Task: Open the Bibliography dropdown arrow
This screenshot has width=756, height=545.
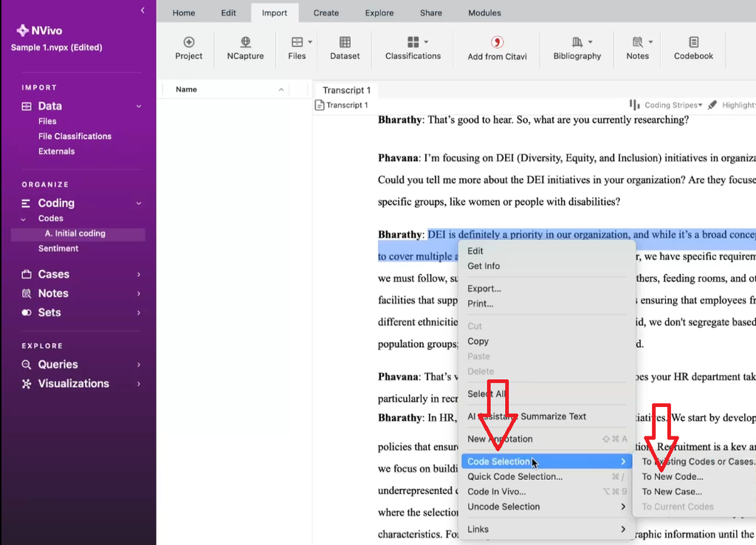Action: point(591,42)
